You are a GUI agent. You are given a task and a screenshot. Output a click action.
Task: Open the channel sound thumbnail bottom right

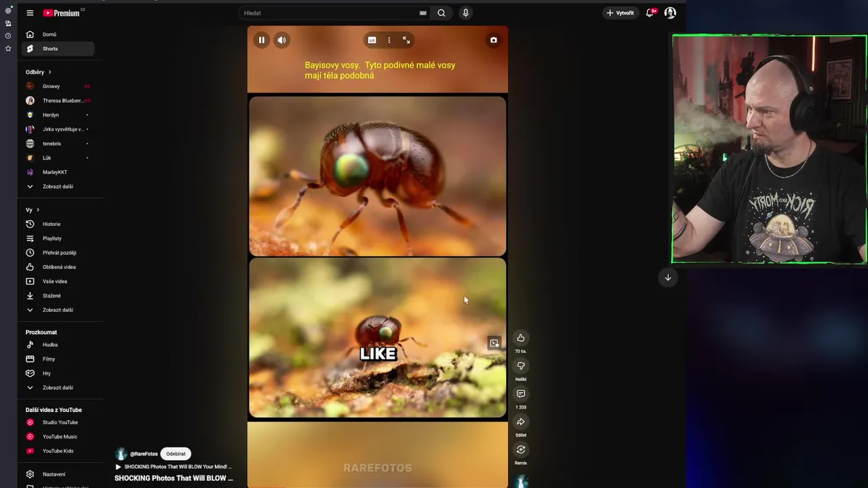pos(521,481)
